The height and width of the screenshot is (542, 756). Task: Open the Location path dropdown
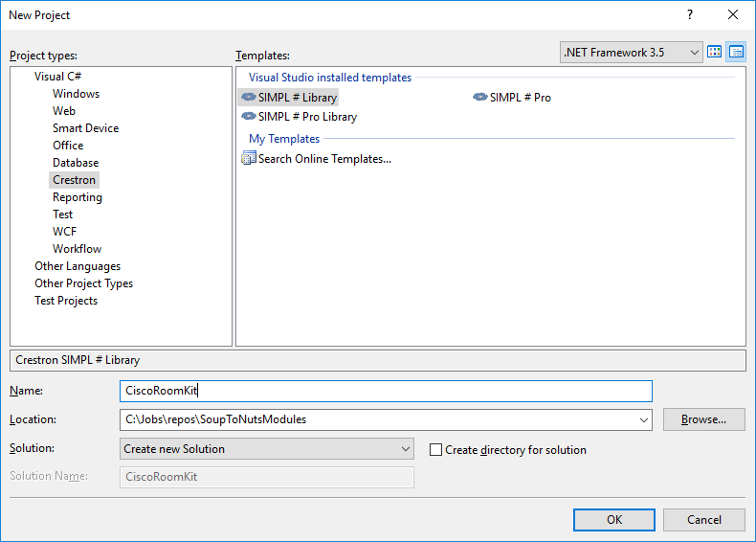coord(642,419)
